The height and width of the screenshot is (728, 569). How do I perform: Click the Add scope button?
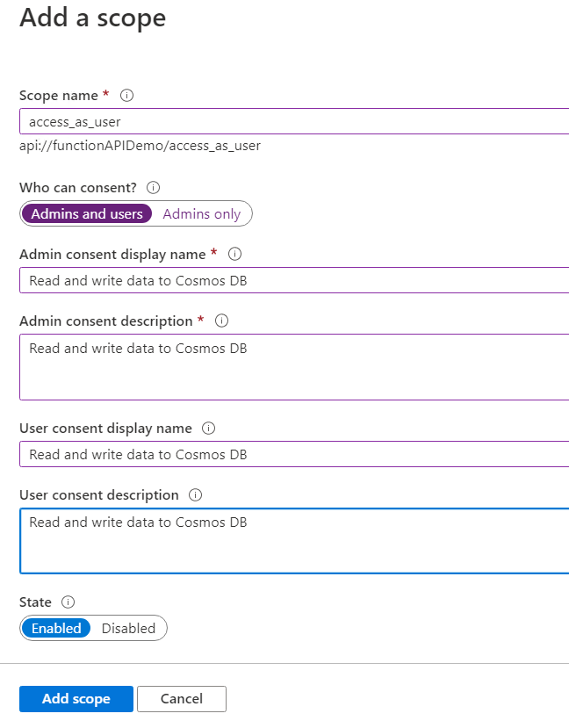point(76,699)
